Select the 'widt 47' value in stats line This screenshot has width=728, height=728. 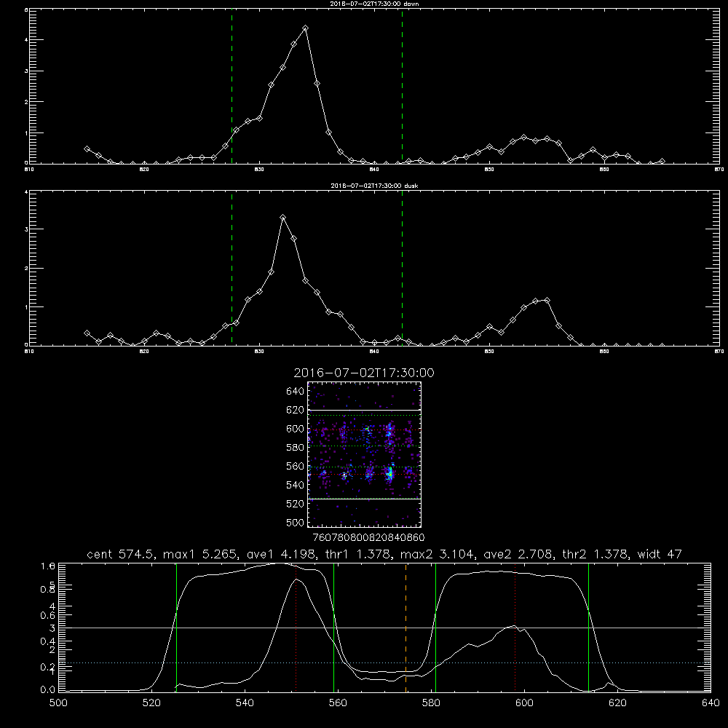pos(660,554)
